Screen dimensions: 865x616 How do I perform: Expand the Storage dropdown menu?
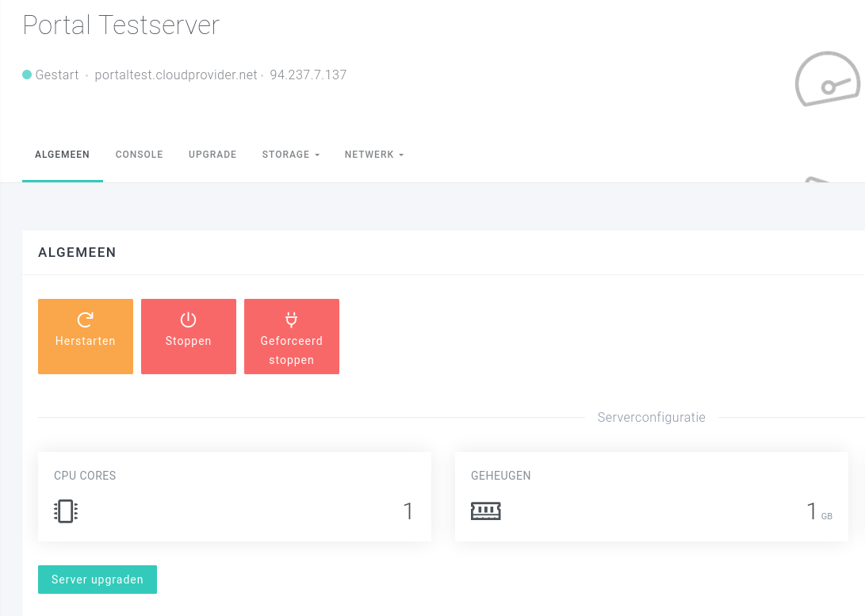[291, 155]
